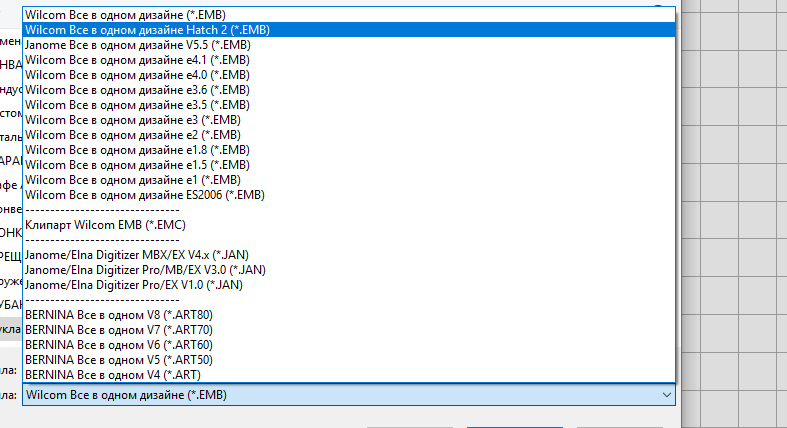Image resolution: width=787 pixels, height=428 pixels.
Task: Choose Wilcom Все в одном дизайне e3.6
Action: pyautogui.click(x=349, y=90)
